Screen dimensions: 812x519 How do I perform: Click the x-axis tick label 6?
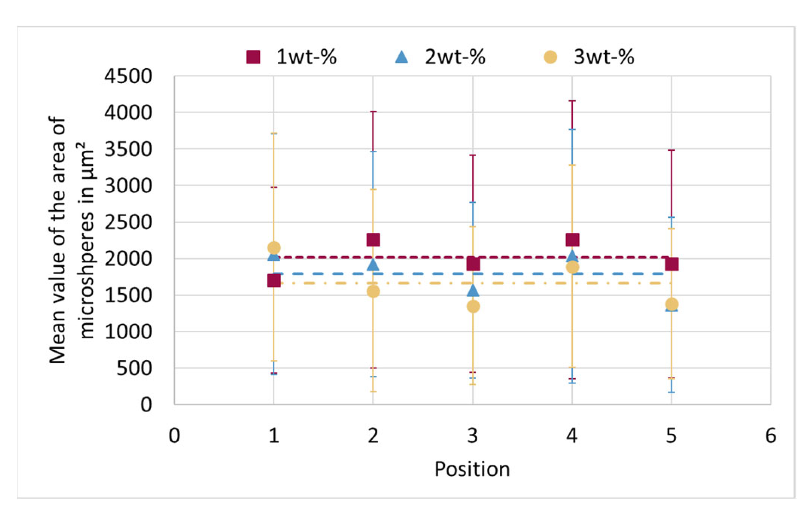point(770,436)
